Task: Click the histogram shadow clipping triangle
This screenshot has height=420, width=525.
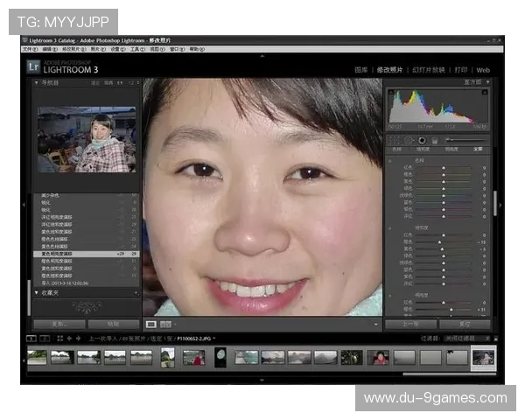Action: [x=390, y=90]
